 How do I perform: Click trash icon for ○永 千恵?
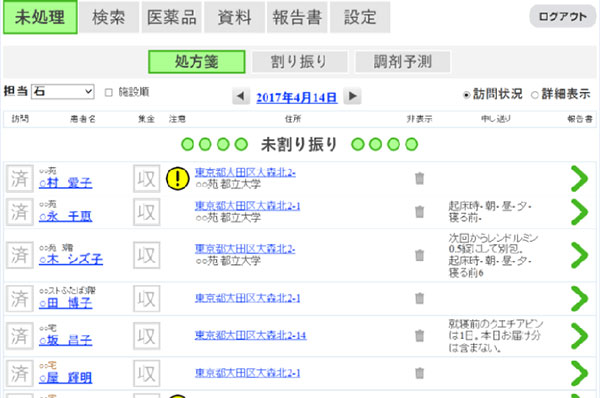(x=420, y=212)
